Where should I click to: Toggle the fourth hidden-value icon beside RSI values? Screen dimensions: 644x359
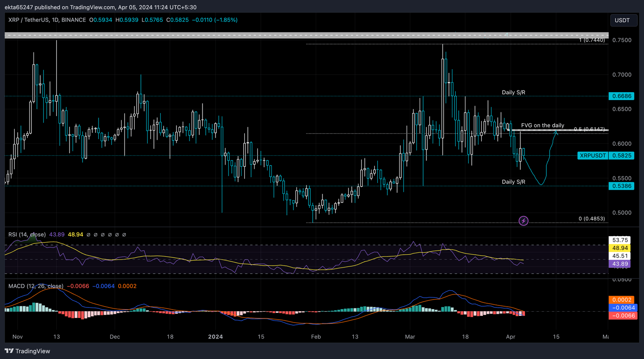pos(110,235)
